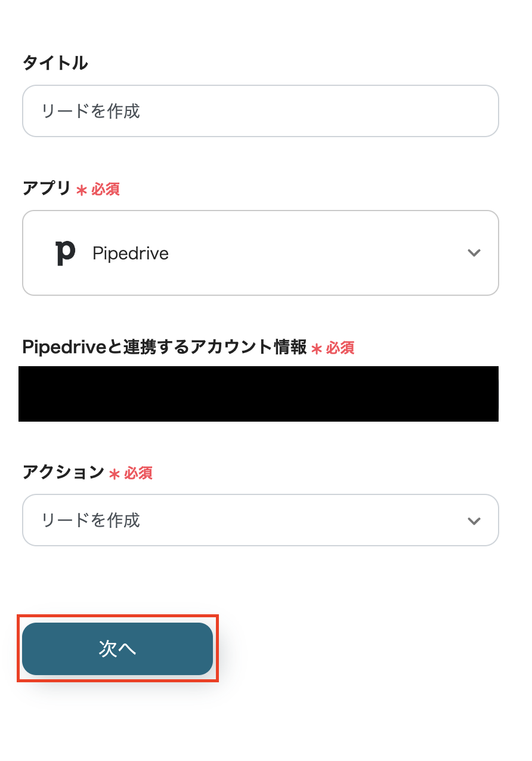Focus the タイトル text input field
Image resolution: width=532 pixels, height=761 pixels.
pos(260,111)
